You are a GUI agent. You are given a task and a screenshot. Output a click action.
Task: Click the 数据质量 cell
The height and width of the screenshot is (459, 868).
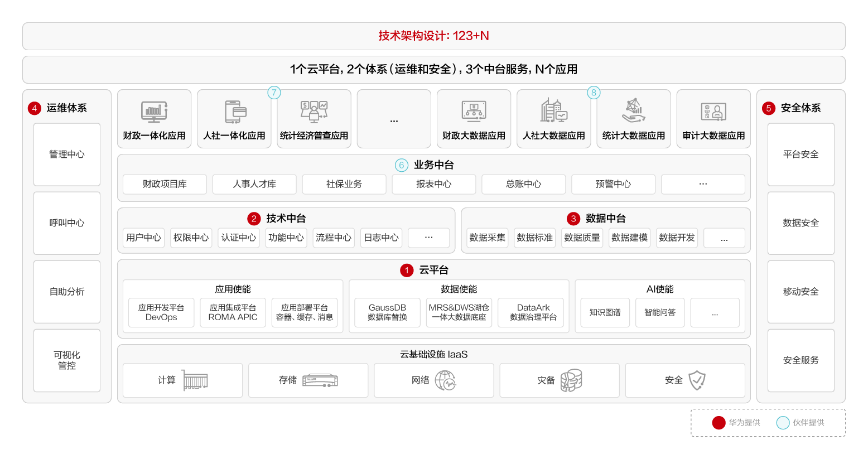point(582,238)
